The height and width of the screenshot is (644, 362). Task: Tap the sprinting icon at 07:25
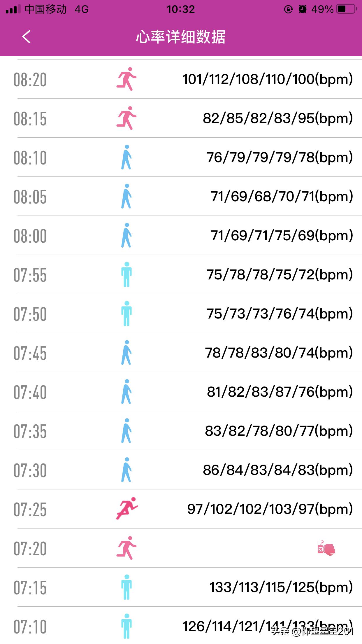click(127, 508)
